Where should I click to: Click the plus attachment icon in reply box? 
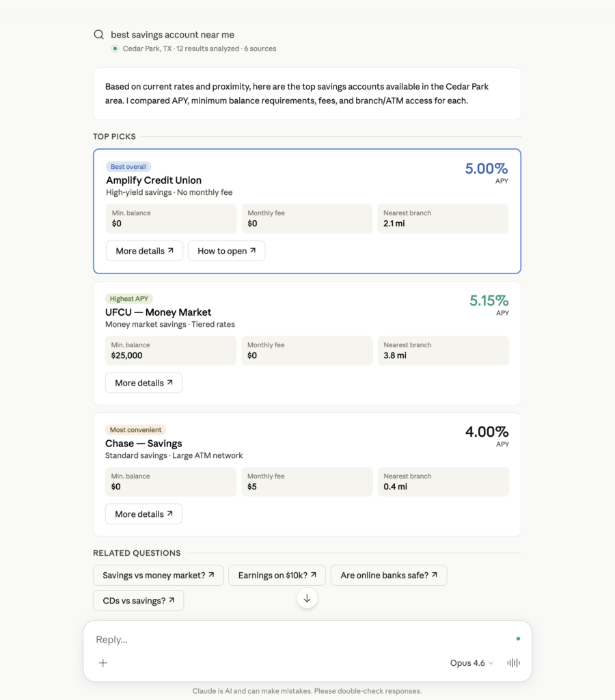(x=103, y=663)
